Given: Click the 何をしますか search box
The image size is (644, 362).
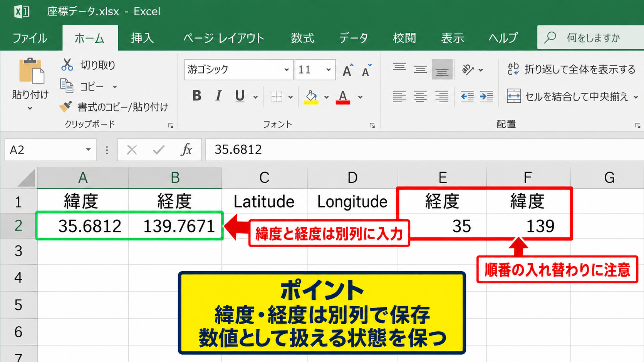Looking at the screenshot, I should [x=590, y=37].
